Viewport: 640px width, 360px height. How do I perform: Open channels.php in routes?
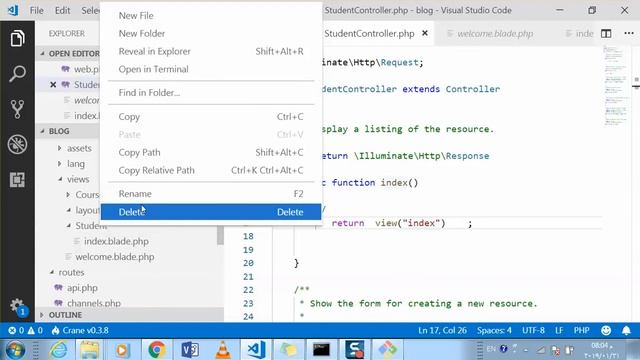click(x=94, y=303)
